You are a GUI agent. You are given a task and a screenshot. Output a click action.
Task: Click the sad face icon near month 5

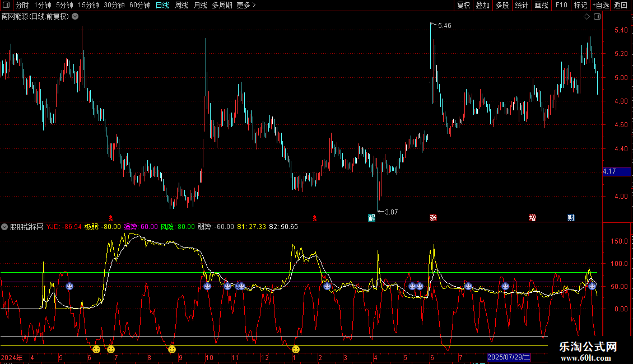pos(69,286)
